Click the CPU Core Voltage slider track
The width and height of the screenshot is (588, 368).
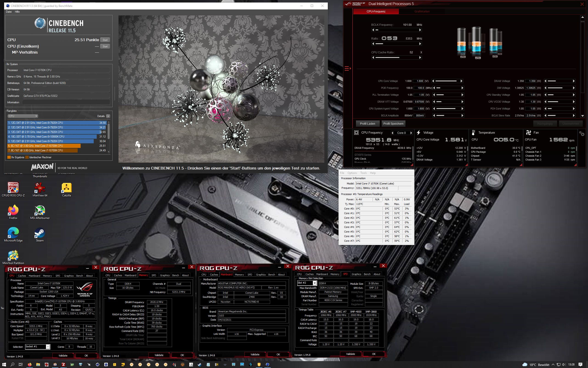click(x=448, y=81)
